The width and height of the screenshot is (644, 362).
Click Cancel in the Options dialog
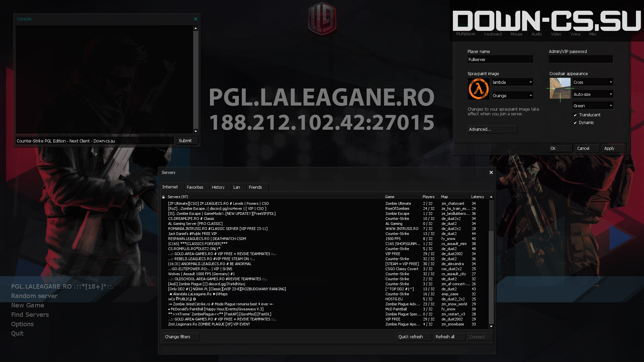587,148
